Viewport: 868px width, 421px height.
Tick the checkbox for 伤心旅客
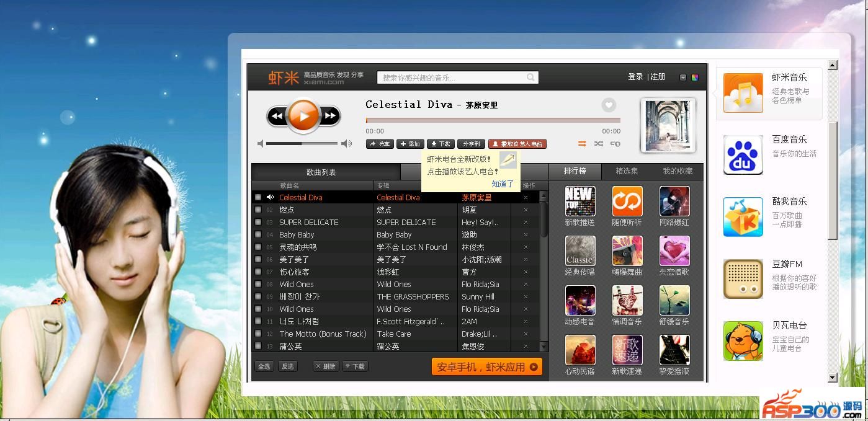(x=258, y=272)
